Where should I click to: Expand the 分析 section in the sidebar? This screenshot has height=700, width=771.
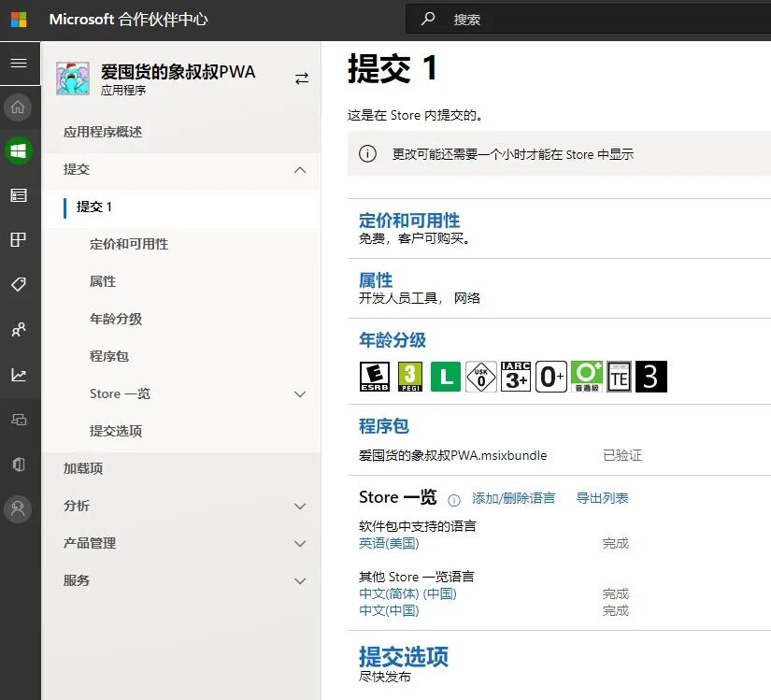(301, 506)
